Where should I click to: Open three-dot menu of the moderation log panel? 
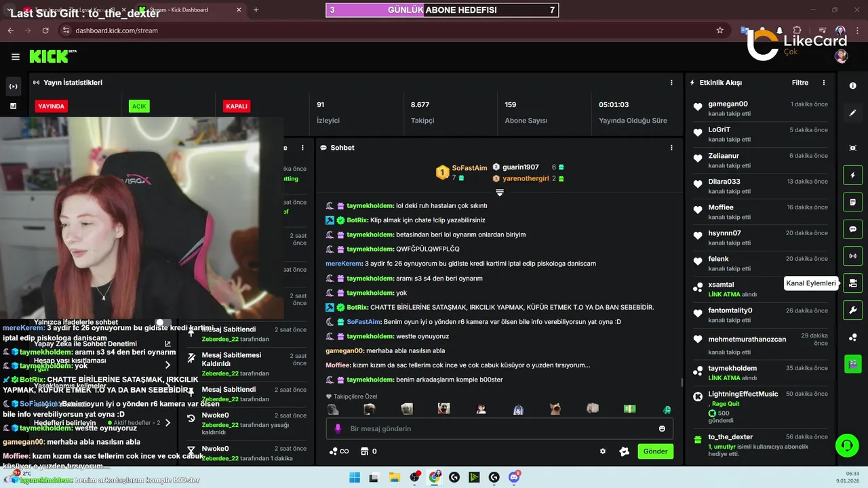302,148
